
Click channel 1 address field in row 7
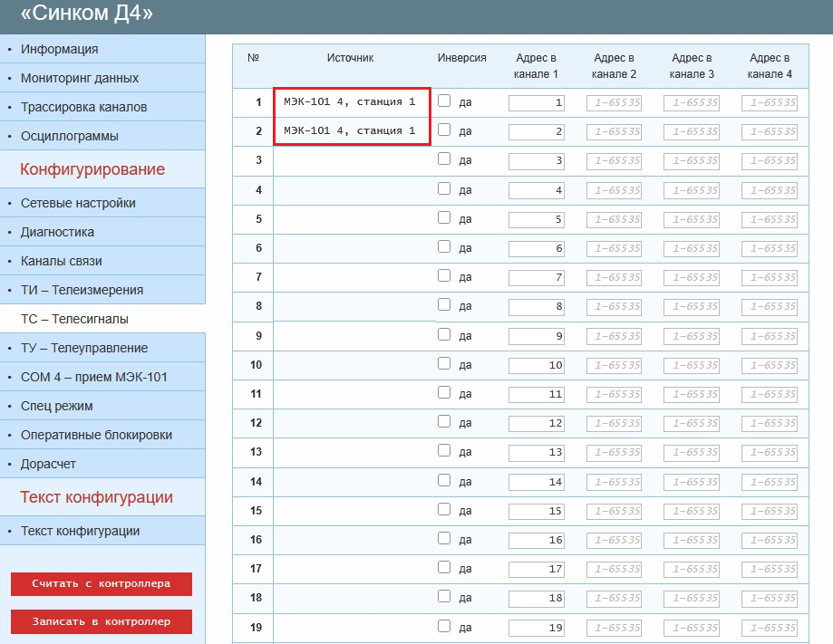pos(537,277)
